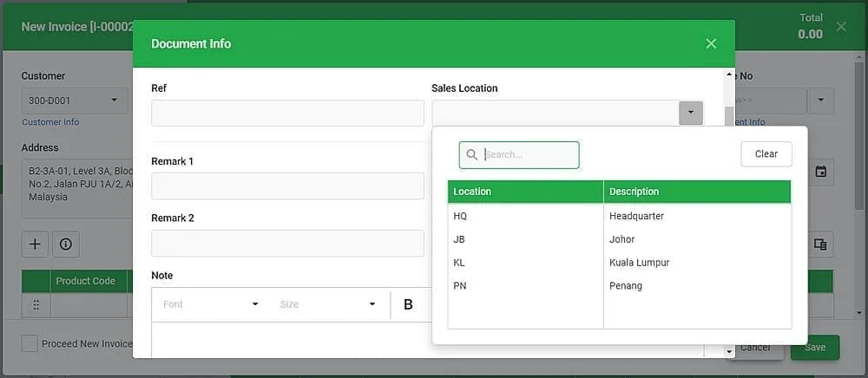Click the Clear button
Viewport: 868px width, 378px height.
(x=766, y=154)
